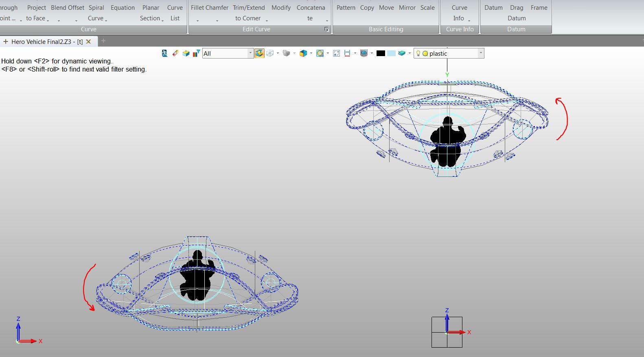Expand the gray block icon arrow

click(294, 53)
